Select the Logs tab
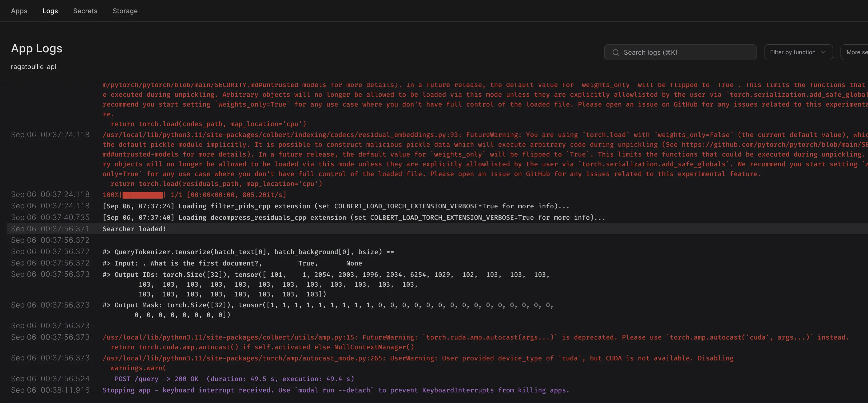Screen dimensions: 868x403 coord(50,11)
